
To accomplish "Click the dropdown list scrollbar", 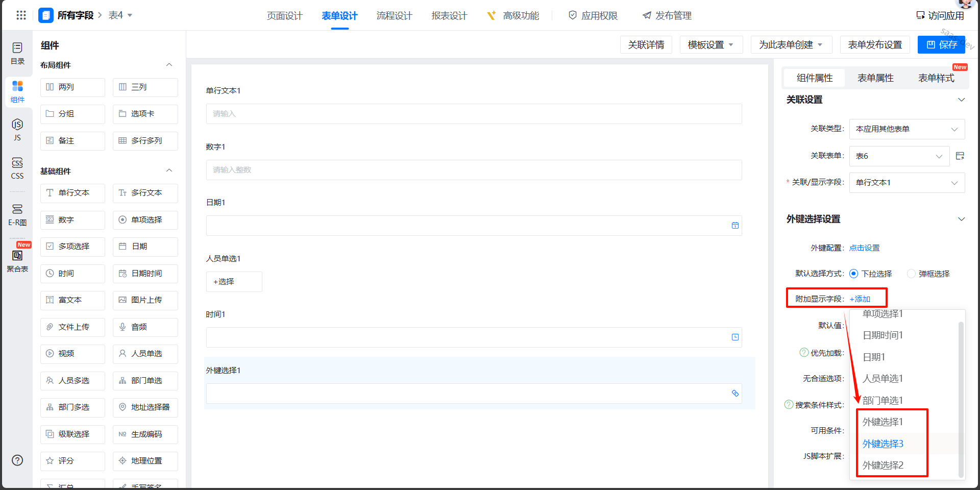I will coord(961,398).
